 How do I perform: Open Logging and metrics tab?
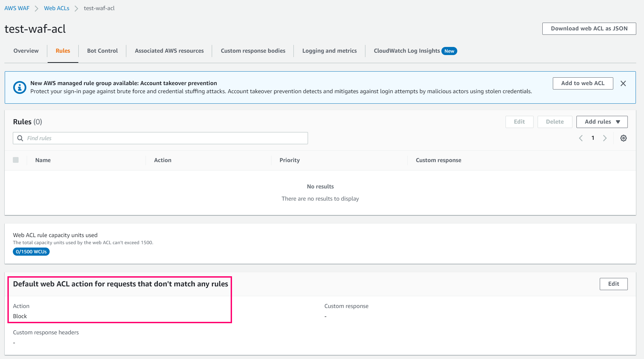click(x=329, y=51)
